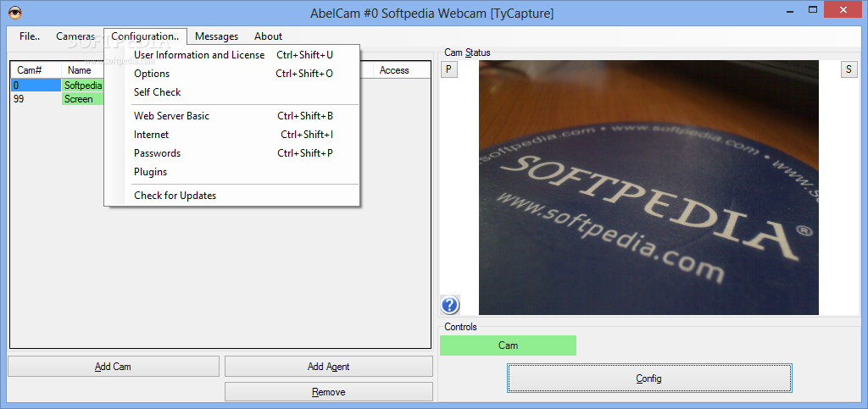Screen dimensions: 868x409
Task: Open the Passwords configuration entry
Action: pyautogui.click(x=232, y=153)
